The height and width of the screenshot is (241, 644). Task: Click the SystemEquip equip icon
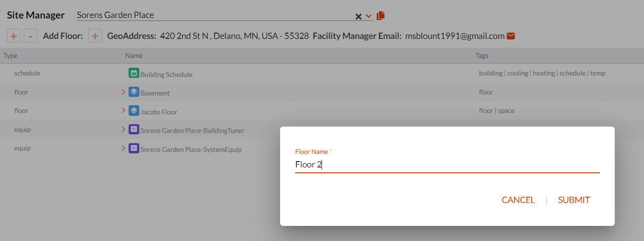click(134, 148)
